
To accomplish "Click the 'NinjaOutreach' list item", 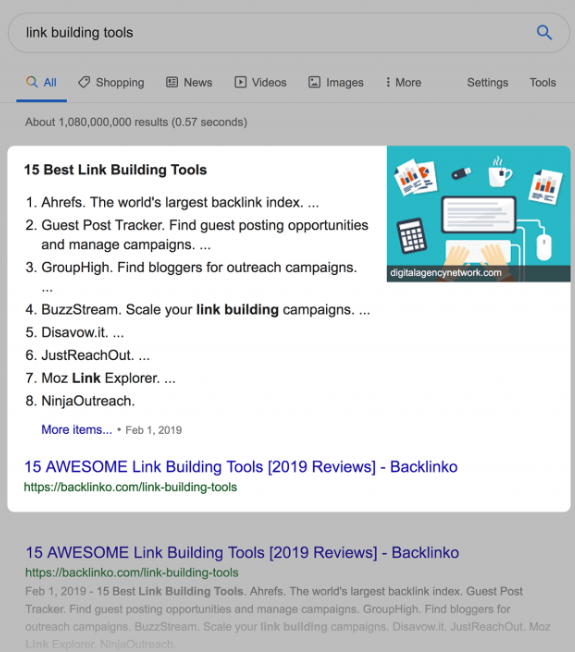I will pos(80,401).
